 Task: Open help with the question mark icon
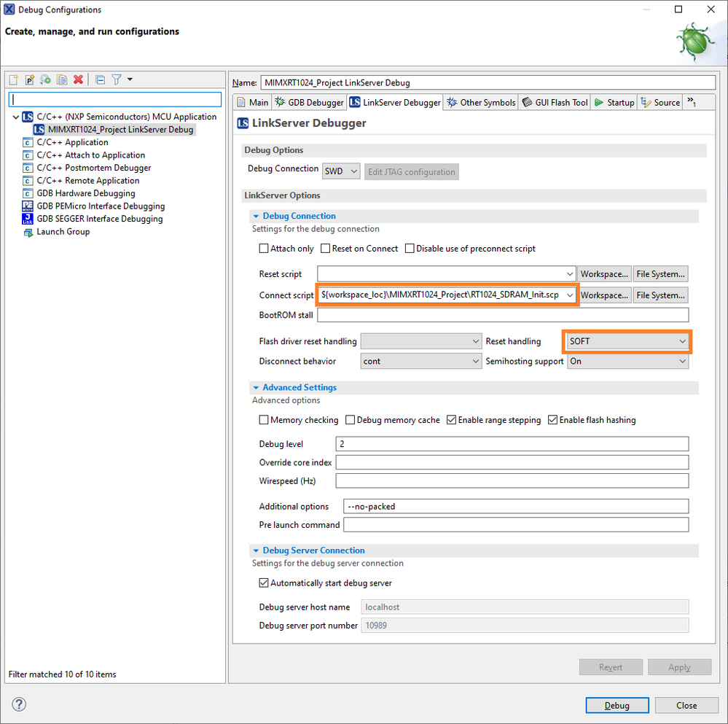tap(20, 704)
